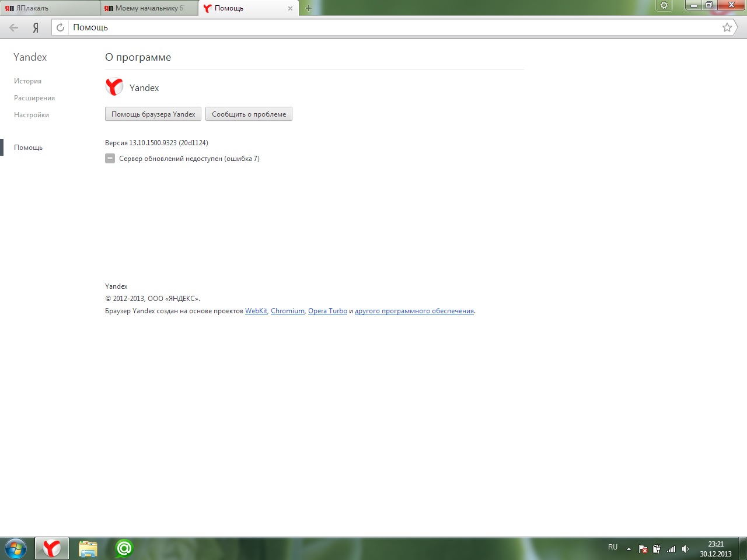This screenshot has height=560, width=747.
Task: Click the Сервер обновлений недоступен message
Action: click(x=189, y=159)
